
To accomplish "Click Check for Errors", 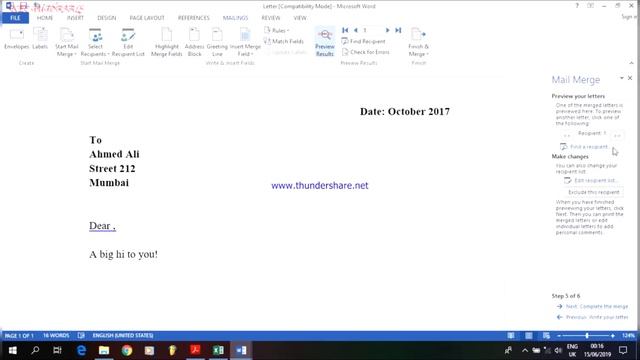I will coord(365,52).
